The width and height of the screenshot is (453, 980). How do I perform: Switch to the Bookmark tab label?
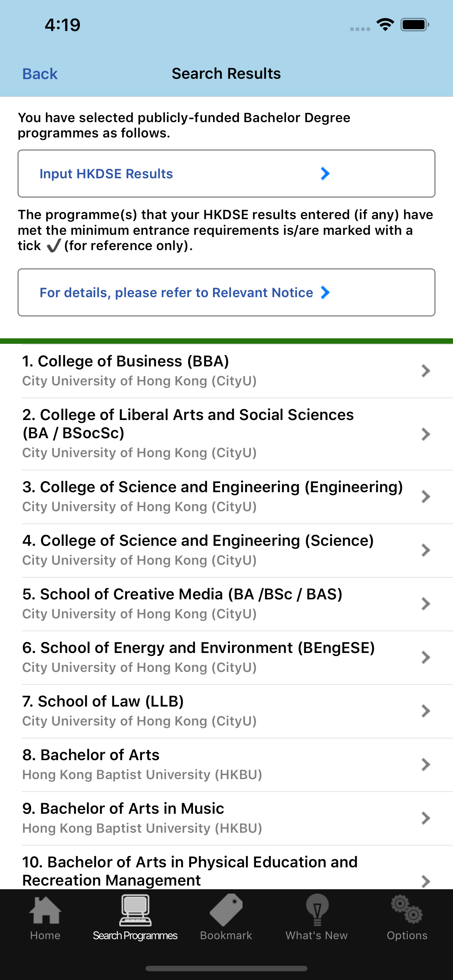tap(226, 936)
